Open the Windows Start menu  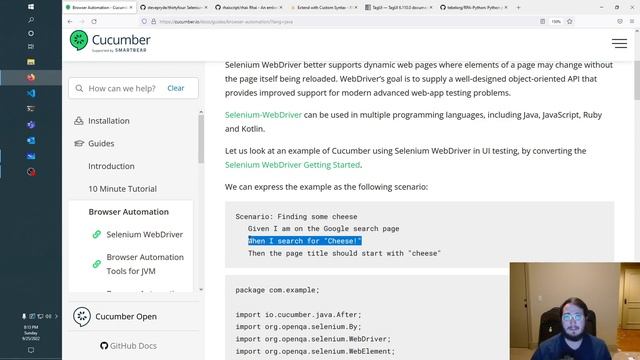[31, 7]
